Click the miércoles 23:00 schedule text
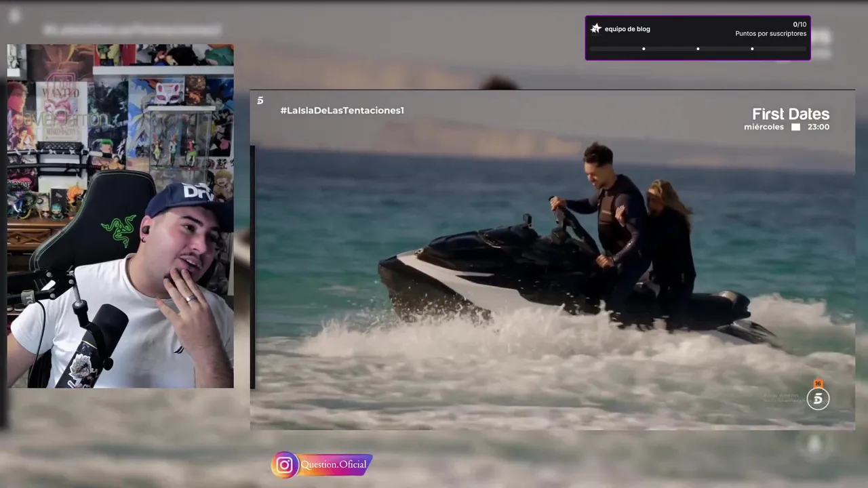 coord(787,127)
